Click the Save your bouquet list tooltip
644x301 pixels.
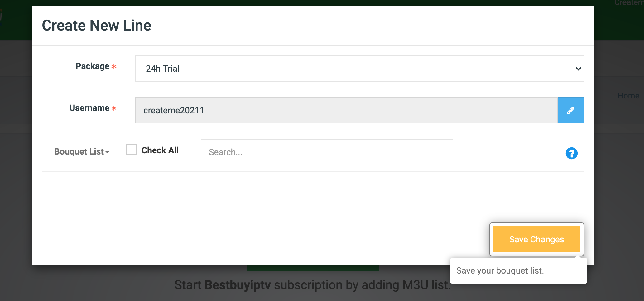coord(518,271)
